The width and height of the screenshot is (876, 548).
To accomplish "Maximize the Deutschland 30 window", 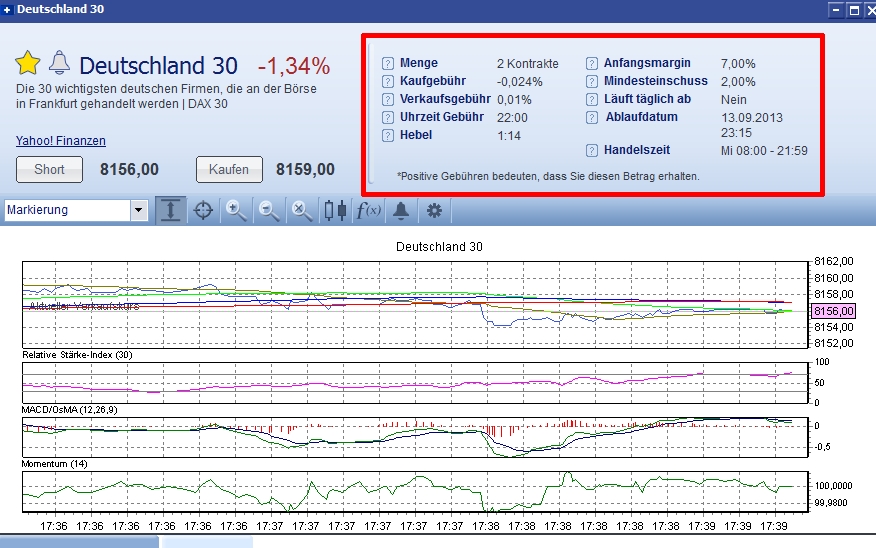I will tap(854, 10).
